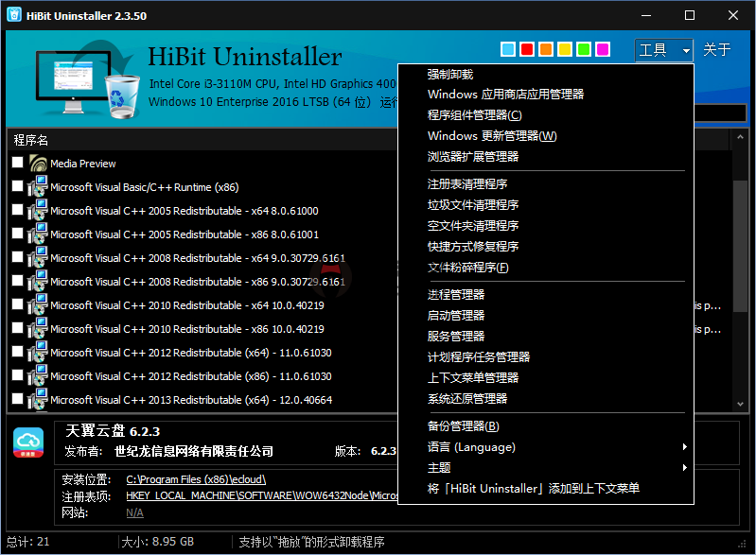Select checkbox for Visual C++ 2012 (x64) 11.0.61030

[18, 353]
